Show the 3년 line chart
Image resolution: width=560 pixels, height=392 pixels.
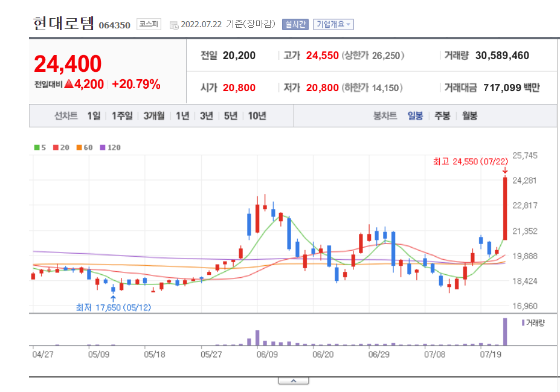207,116
